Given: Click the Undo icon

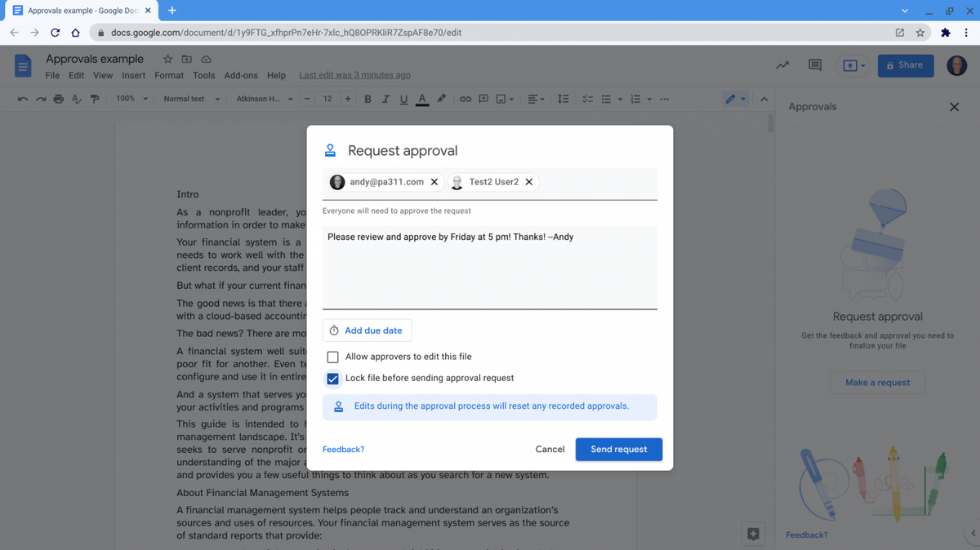Looking at the screenshot, I should 22,99.
